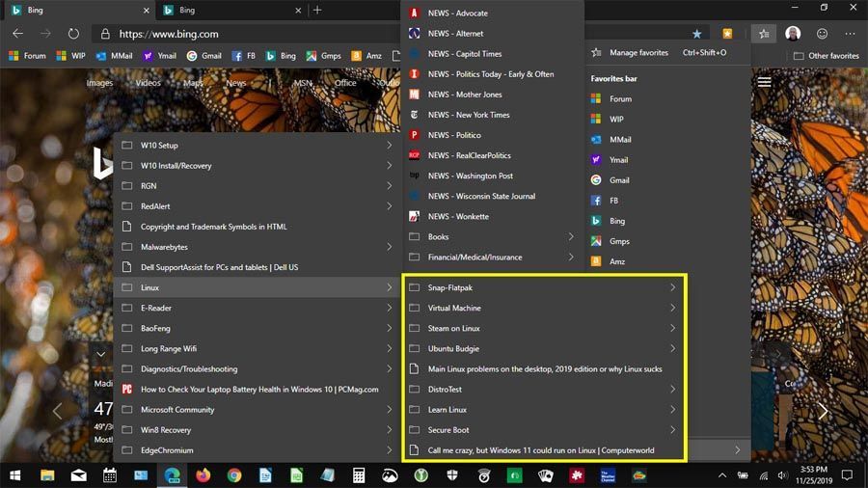
Task: Click Ymail in the bookmarks toolbar
Action: (x=159, y=56)
